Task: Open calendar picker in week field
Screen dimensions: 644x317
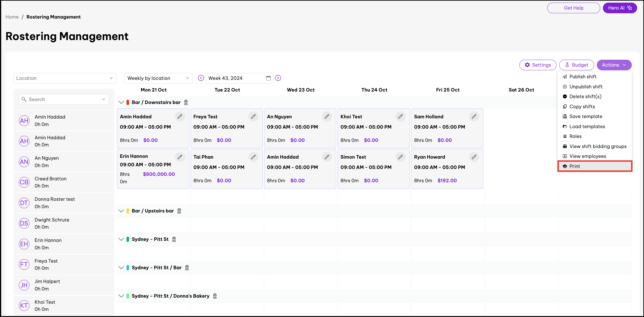Action: pos(268,78)
